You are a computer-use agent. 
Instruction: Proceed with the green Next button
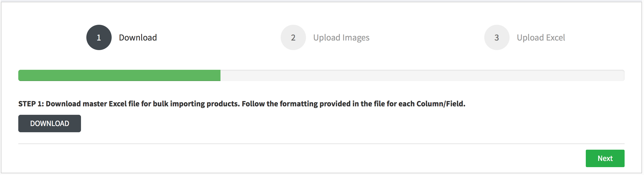tap(605, 158)
